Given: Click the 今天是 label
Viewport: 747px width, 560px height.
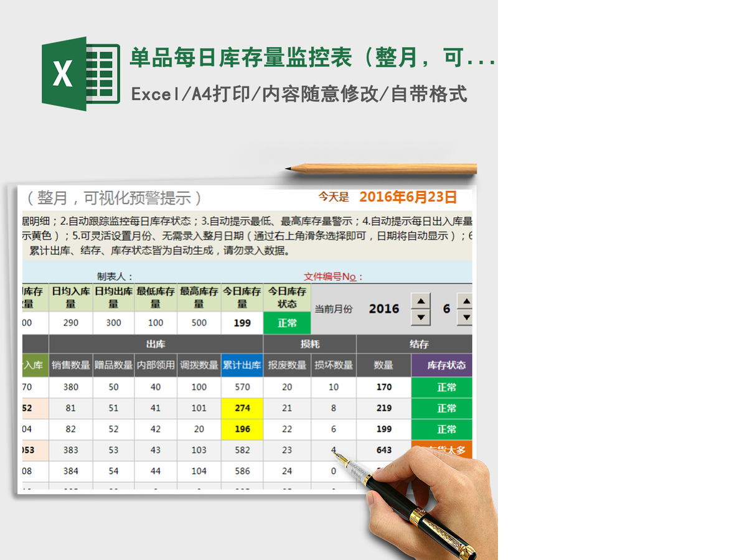Looking at the screenshot, I should [x=334, y=197].
